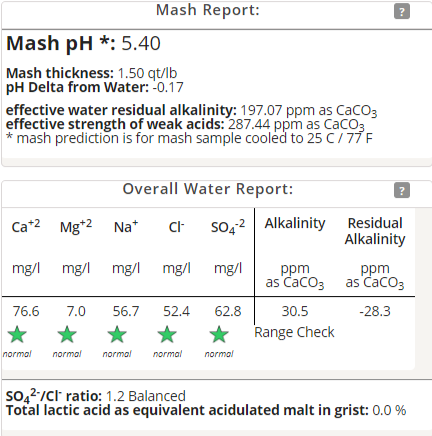The image size is (432, 436).
Task: Click the calcium value 76.6
Action: (26, 311)
